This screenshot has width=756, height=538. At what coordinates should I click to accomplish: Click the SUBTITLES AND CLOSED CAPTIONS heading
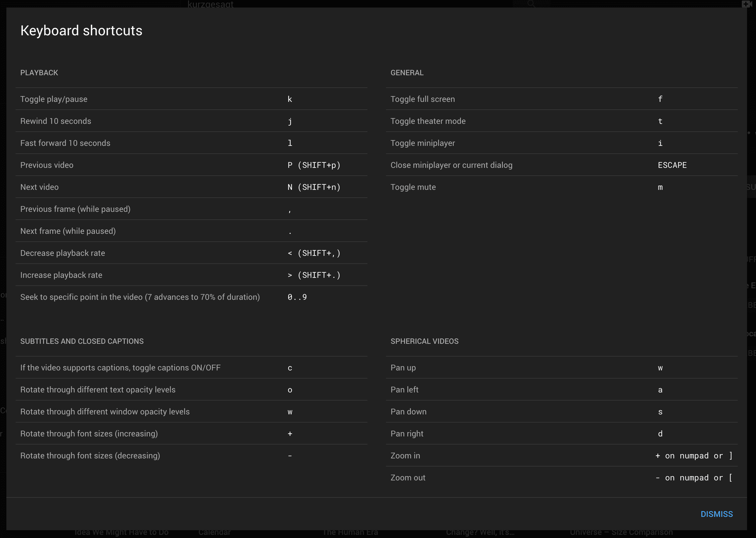pos(82,341)
